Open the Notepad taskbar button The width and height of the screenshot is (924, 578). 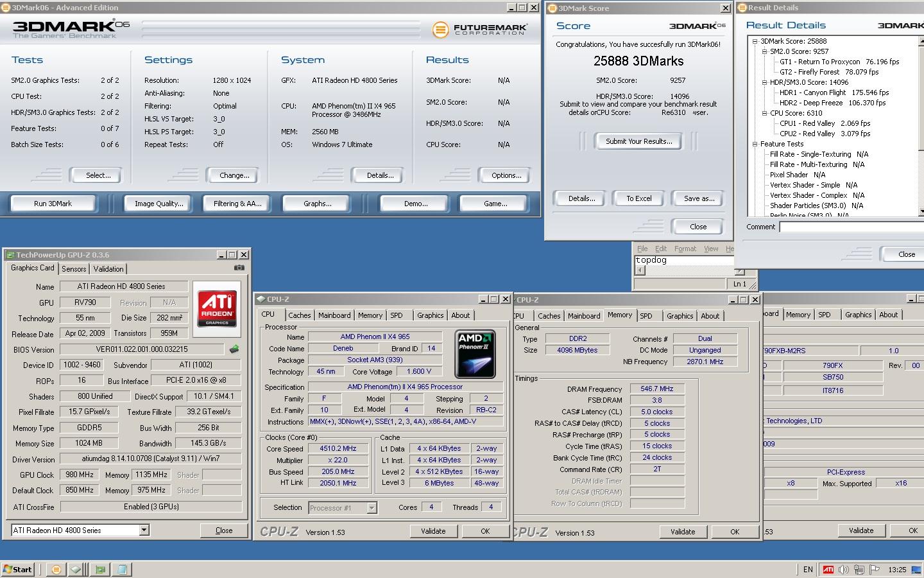click(x=122, y=569)
